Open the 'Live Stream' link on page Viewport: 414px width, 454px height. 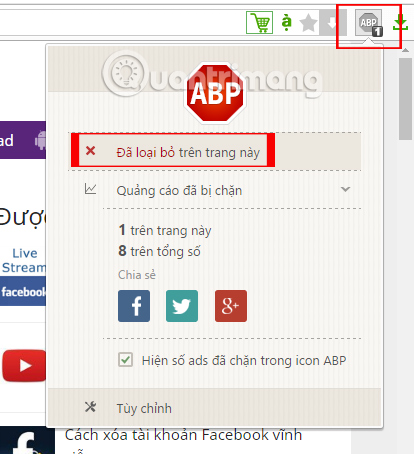tap(23, 260)
